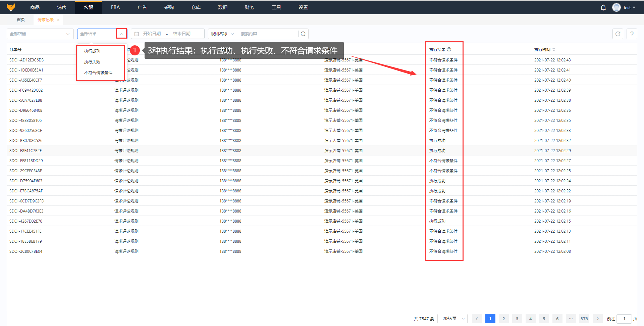Go to page 5
644x326 pixels.
pyautogui.click(x=544, y=319)
